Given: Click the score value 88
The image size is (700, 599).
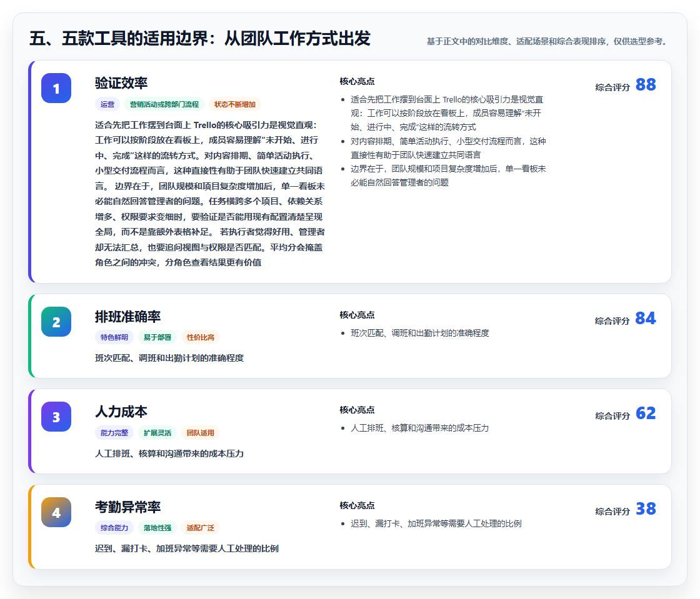Looking at the screenshot, I should tap(646, 84).
